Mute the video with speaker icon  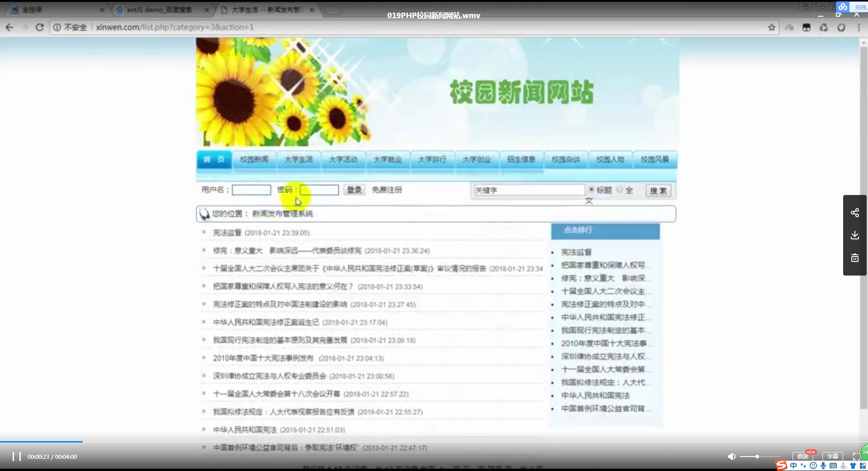pyautogui.click(x=731, y=457)
